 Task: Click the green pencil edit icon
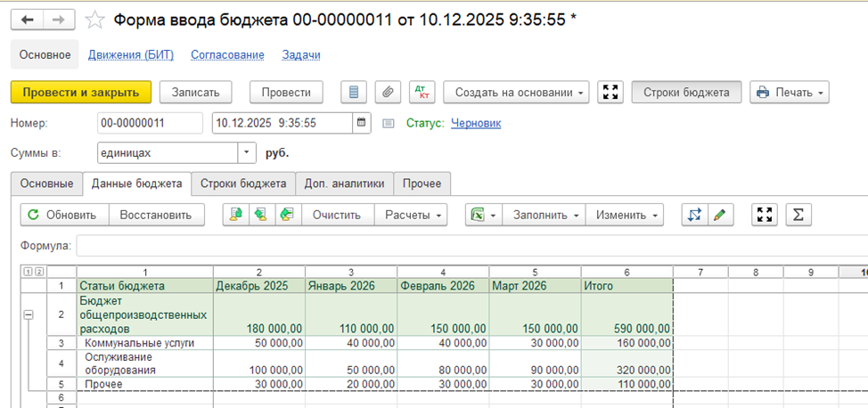click(719, 215)
